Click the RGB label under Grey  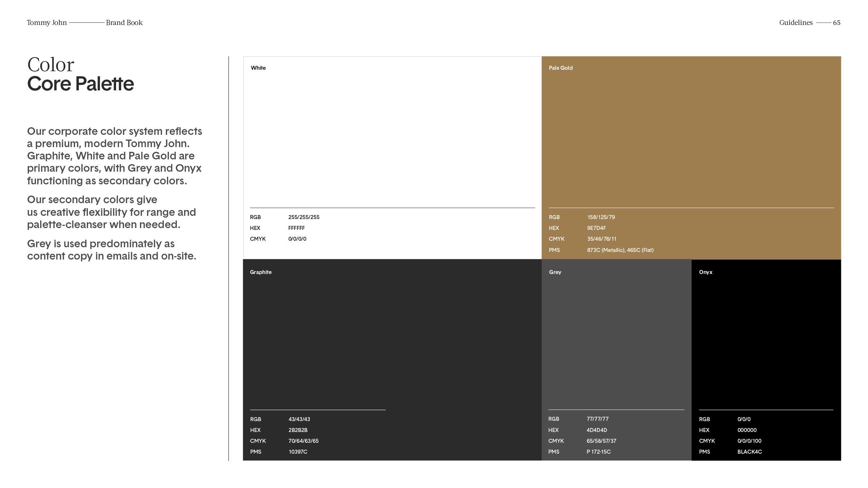coord(554,419)
